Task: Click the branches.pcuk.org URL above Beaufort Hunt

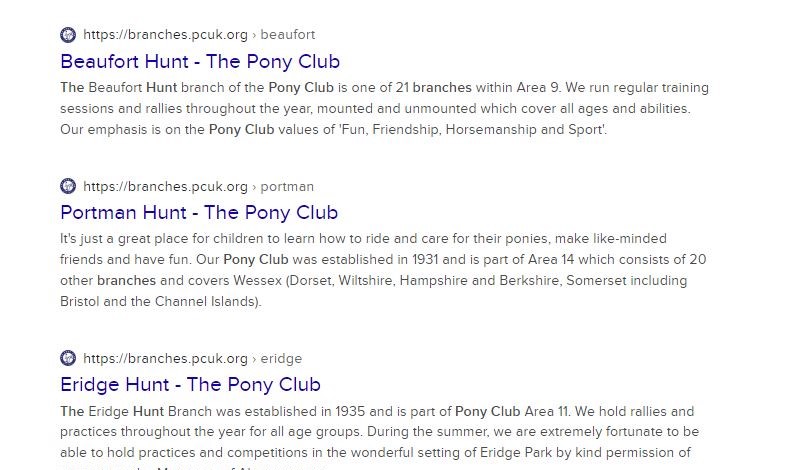Action: 165,35
